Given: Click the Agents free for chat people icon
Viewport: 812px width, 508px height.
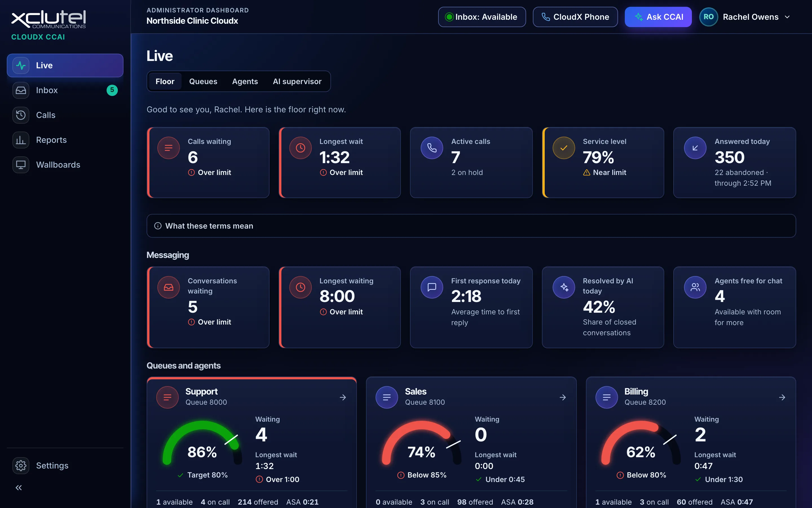Looking at the screenshot, I should click(x=695, y=287).
